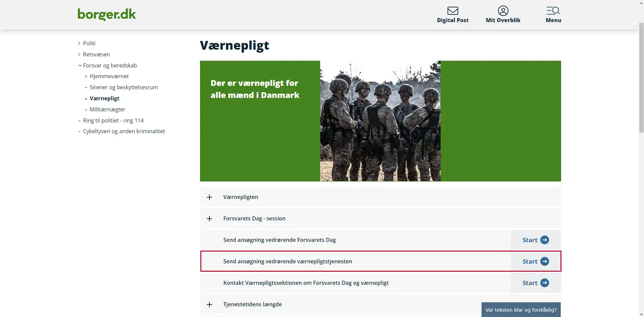Open Digital Post envelope icon
The image size is (644, 317).
(x=452, y=11)
